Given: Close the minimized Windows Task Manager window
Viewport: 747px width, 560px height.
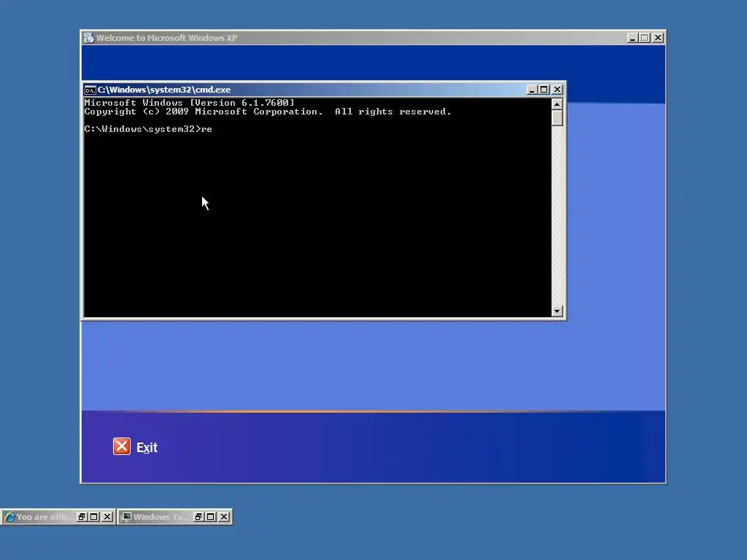Looking at the screenshot, I should (224, 517).
